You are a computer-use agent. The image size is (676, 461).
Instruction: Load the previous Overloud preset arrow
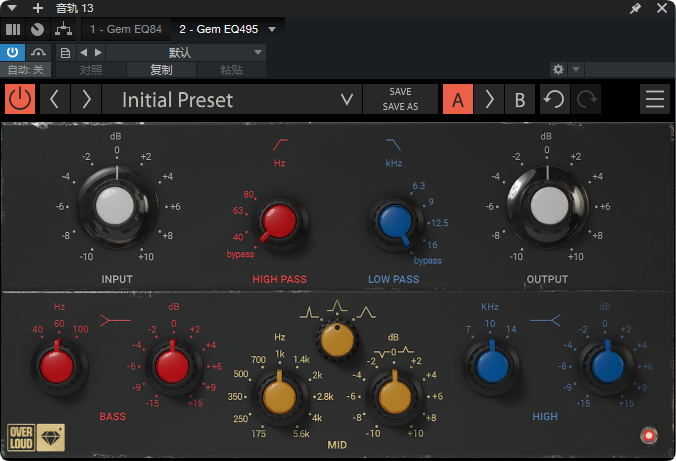pyautogui.click(x=55, y=99)
